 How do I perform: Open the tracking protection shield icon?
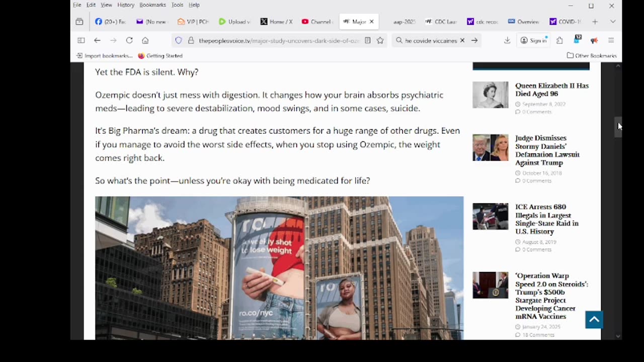click(x=179, y=40)
